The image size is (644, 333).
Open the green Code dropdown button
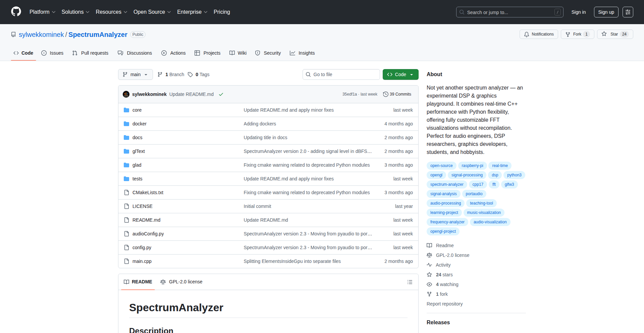(400, 74)
